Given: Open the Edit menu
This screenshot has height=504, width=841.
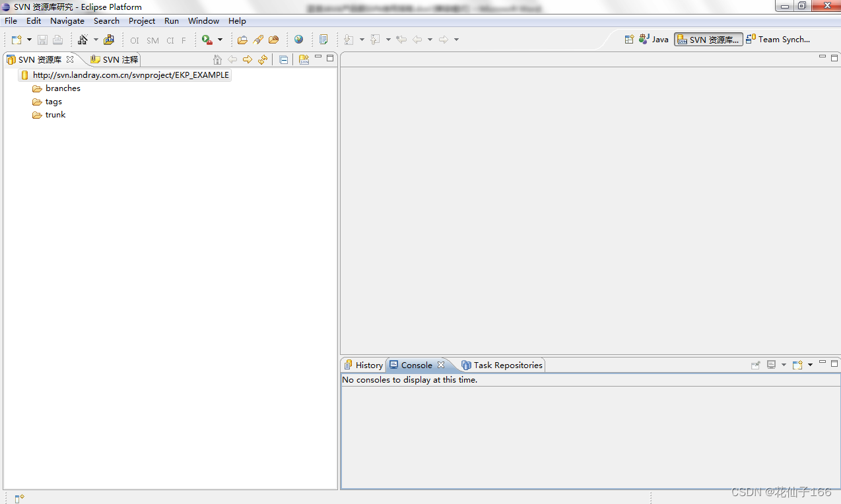Looking at the screenshot, I should [34, 21].
